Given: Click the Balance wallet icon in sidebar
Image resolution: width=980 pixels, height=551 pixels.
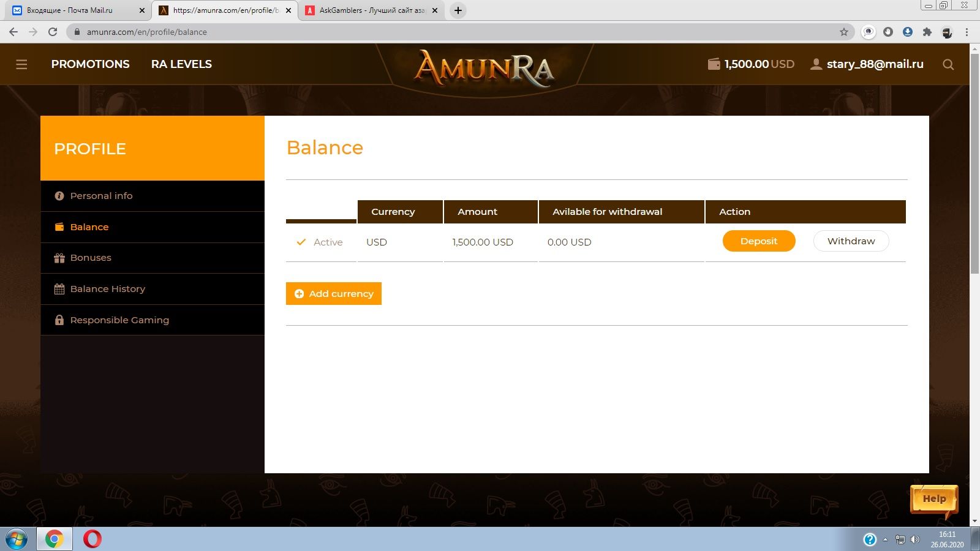Looking at the screenshot, I should pos(59,227).
